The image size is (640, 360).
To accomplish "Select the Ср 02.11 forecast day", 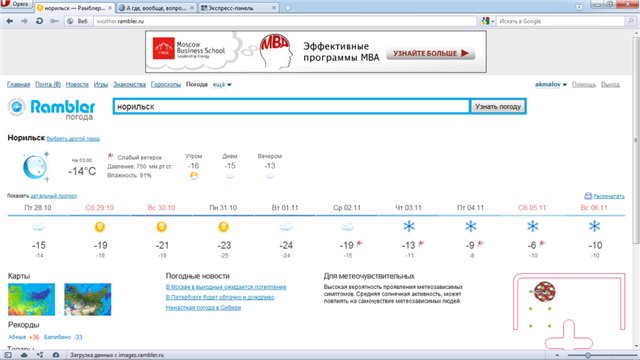I will [x=347, y=208].
